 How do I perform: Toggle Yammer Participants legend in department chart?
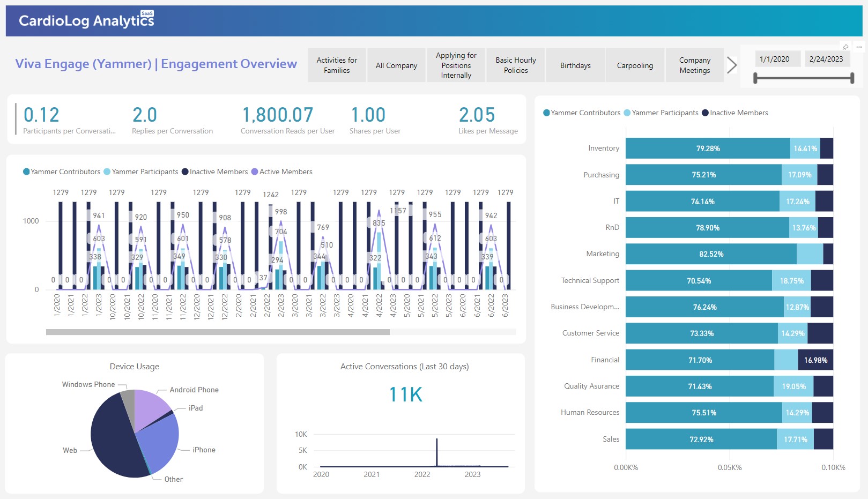tap(661, 113)
